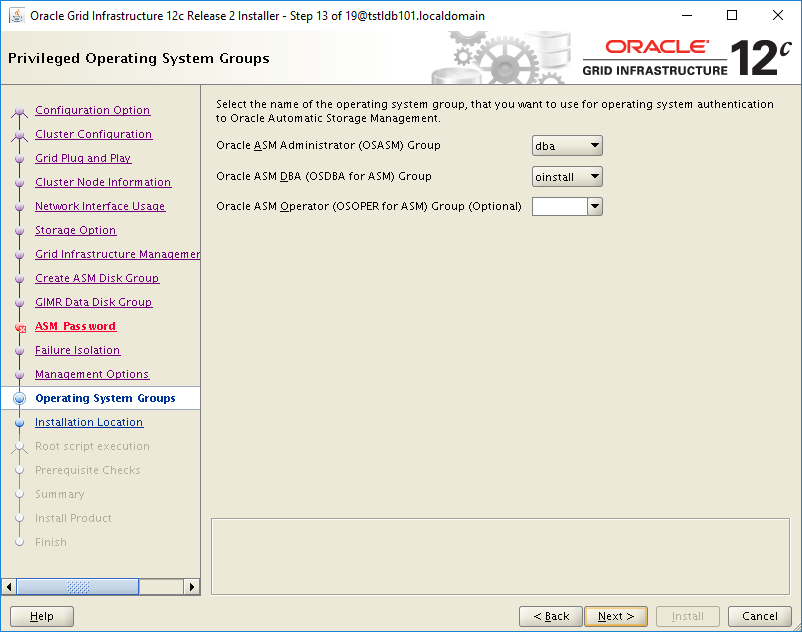Jump to the Network Interface Usage step

click(x=100, y=206)
